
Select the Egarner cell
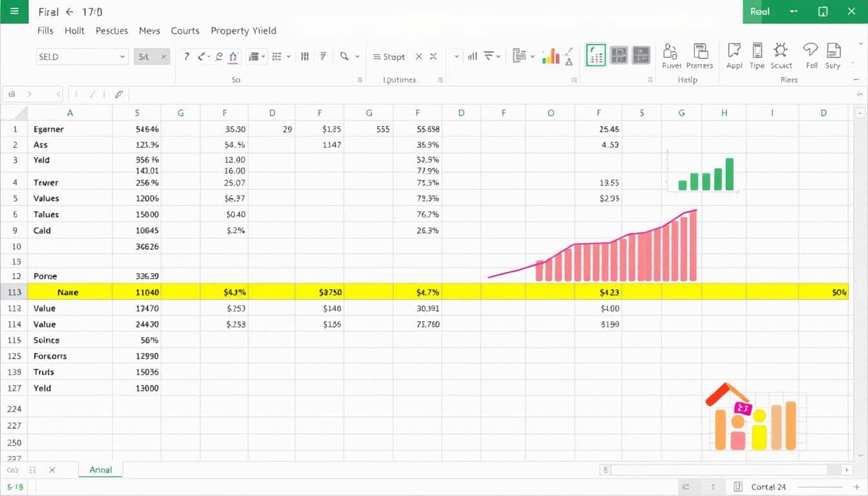tap(70, 129)
